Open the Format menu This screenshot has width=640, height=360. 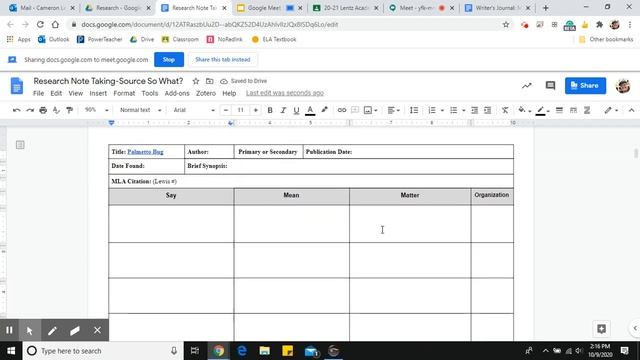point(124,93)
